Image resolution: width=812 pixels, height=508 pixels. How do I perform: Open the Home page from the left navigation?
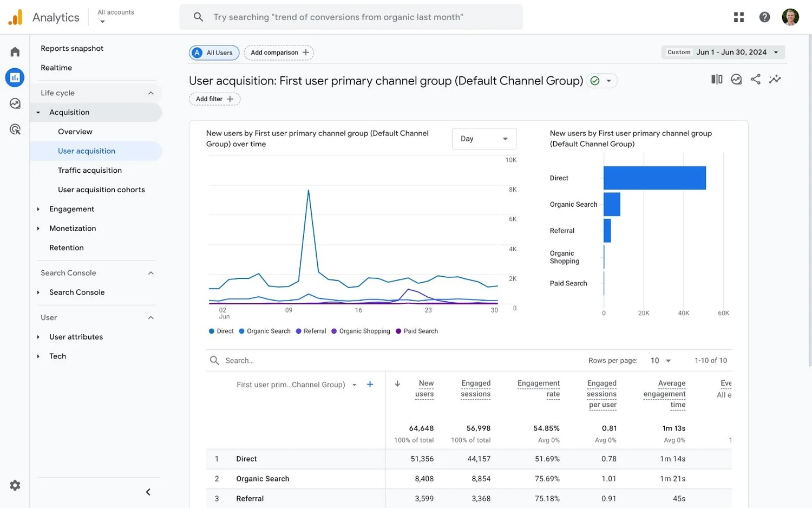coord(15,51)
